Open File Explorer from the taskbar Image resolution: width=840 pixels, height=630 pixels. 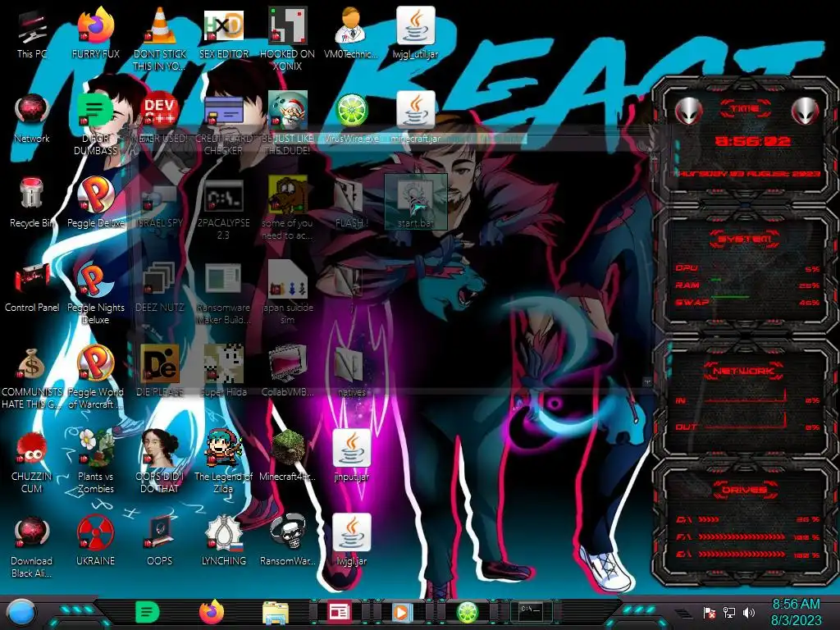[x=276, y=613]
